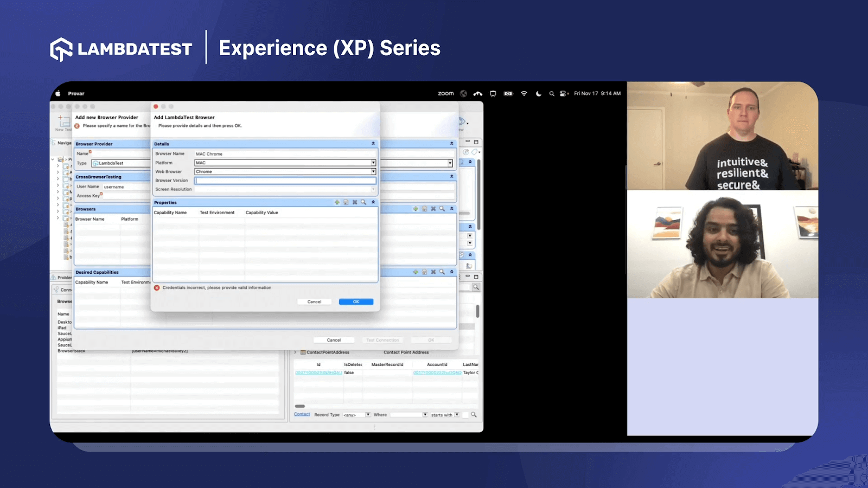Add a new capability in Properties section
The height and width of the screenshot is (488, 868).
337,202
